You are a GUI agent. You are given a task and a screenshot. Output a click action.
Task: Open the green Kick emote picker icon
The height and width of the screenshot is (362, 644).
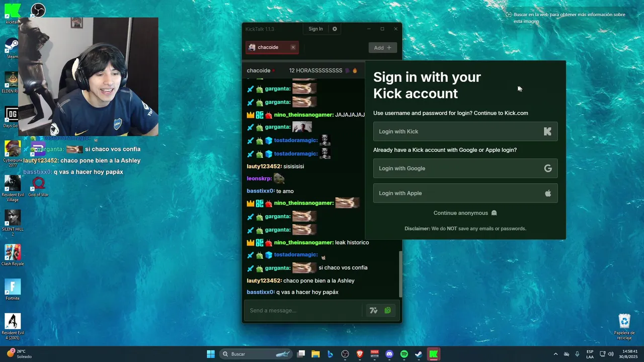[x=388, y=310]
